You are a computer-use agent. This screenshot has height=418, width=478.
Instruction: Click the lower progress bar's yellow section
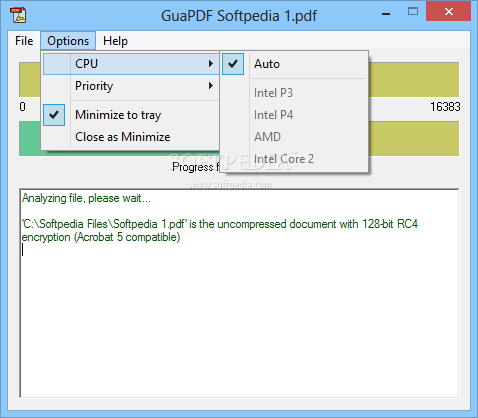[414, 139]
